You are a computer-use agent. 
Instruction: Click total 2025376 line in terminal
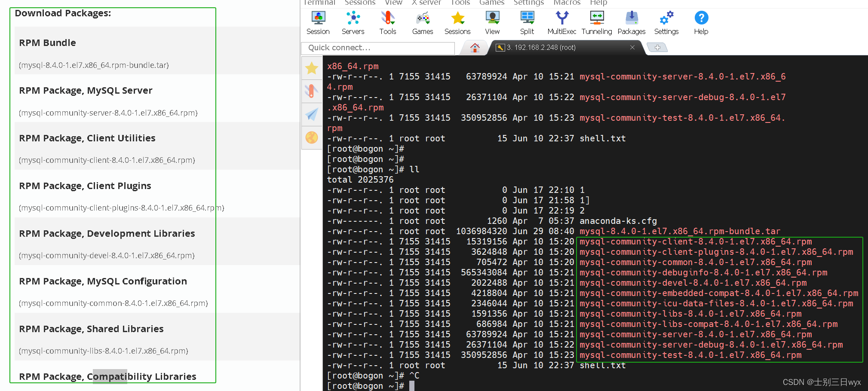[360, 180]
